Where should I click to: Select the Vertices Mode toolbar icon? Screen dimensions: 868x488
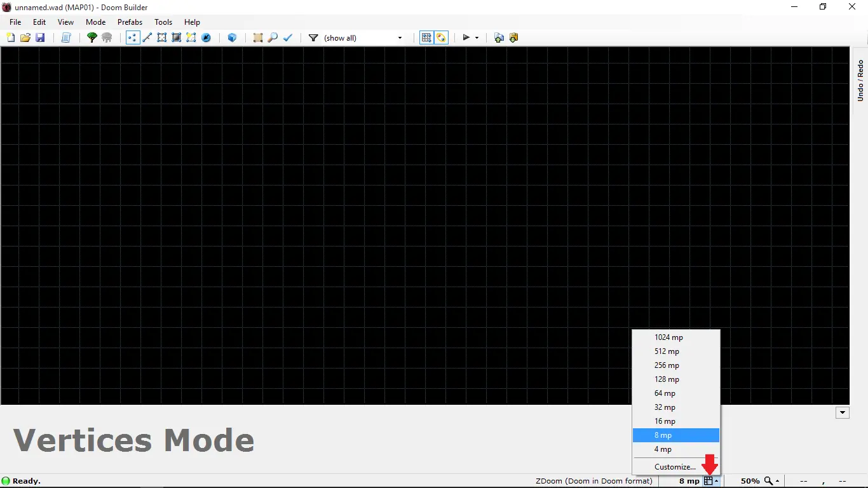[132, 38]
